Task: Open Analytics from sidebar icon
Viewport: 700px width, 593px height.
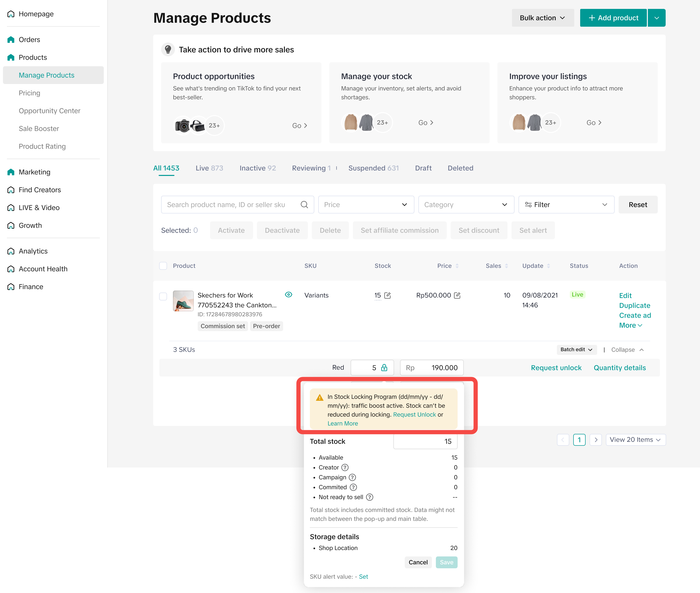Action: pos(11,251)
